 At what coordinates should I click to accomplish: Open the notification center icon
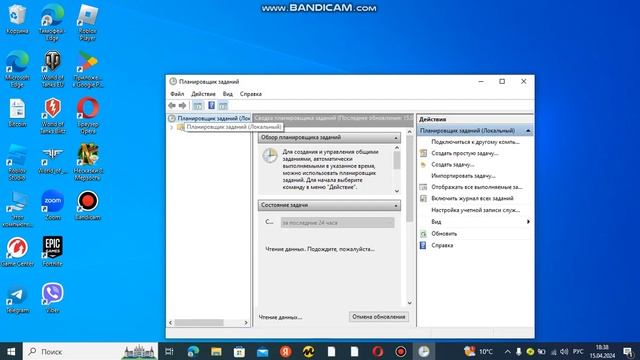point(628,351)
